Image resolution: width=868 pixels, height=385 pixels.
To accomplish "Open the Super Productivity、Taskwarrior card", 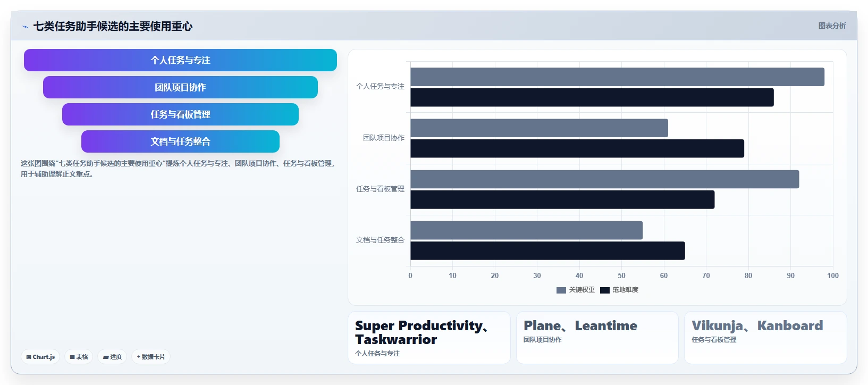I will point(429,338).
